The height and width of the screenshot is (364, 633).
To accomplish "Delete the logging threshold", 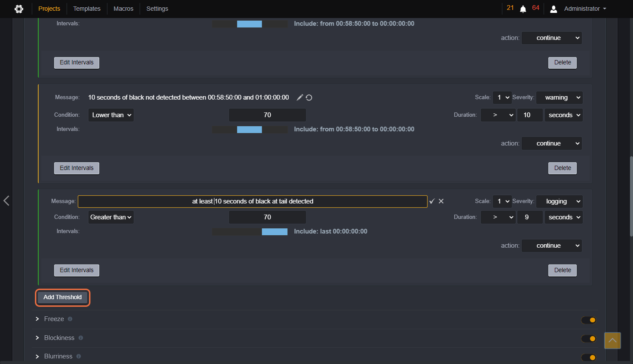I will pos(563,270).
